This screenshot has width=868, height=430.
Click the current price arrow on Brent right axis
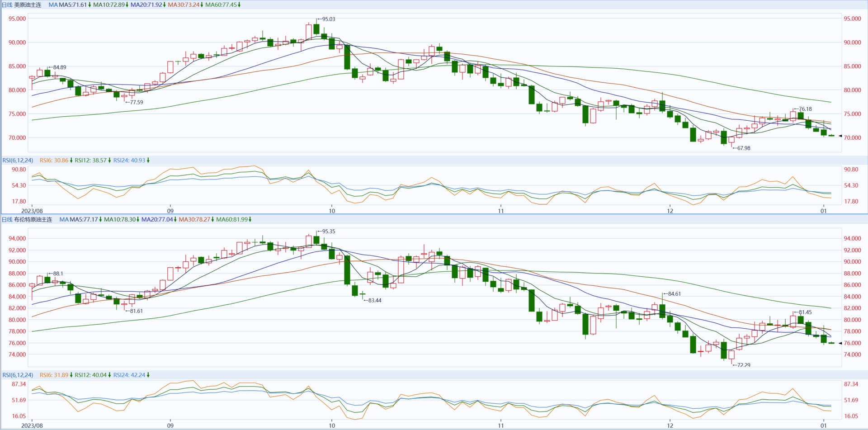pos(840,343)
